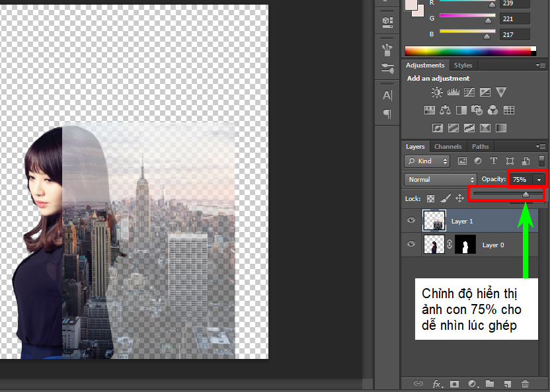
Task: Open the Opacity dropdown arrow
Action: point(539,179)
